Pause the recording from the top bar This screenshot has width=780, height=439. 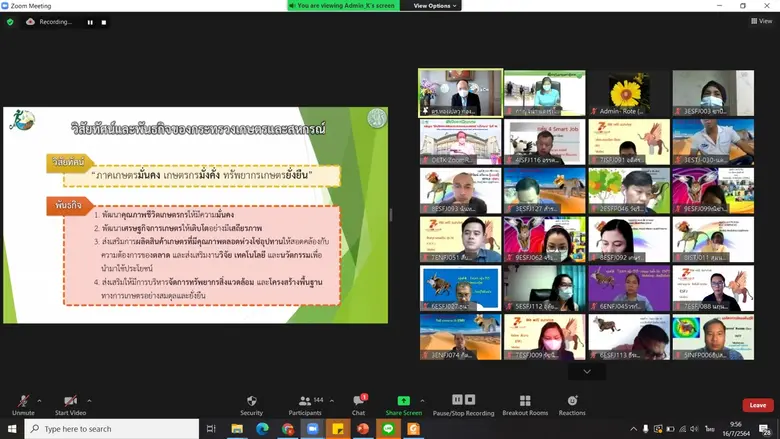[x=89, y=22]
